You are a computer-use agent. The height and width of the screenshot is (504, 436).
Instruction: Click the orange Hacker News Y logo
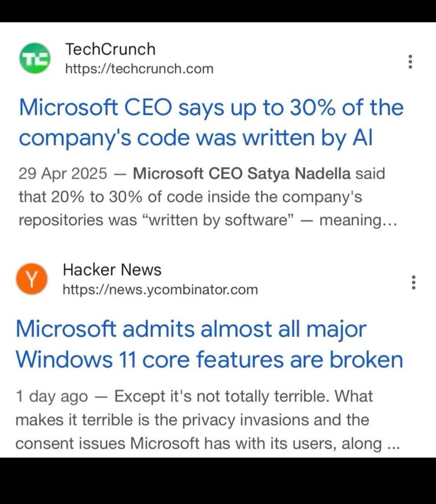[x=32, y=279]
